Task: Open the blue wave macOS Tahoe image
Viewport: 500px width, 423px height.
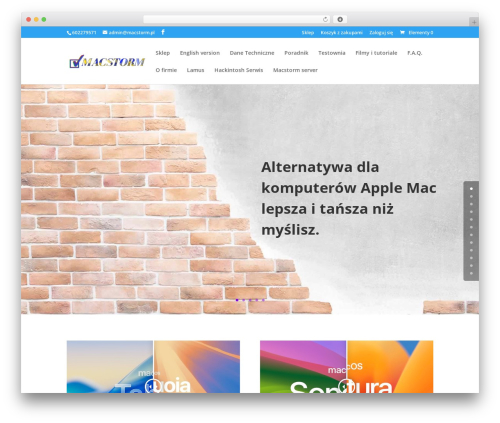Action: tap(110, 367)
